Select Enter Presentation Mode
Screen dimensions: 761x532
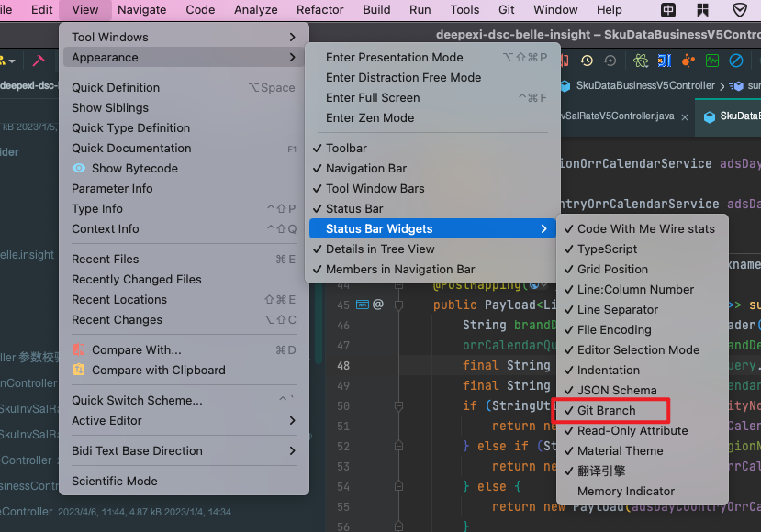(x=394, y=57)
